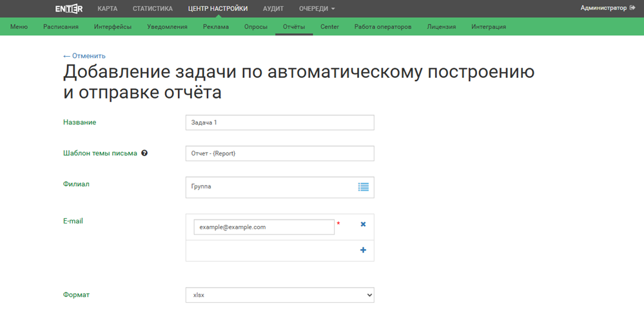Screen dimensions: 644x313
Task: Remove the email entry with the X icon
Action: point(363,224)
